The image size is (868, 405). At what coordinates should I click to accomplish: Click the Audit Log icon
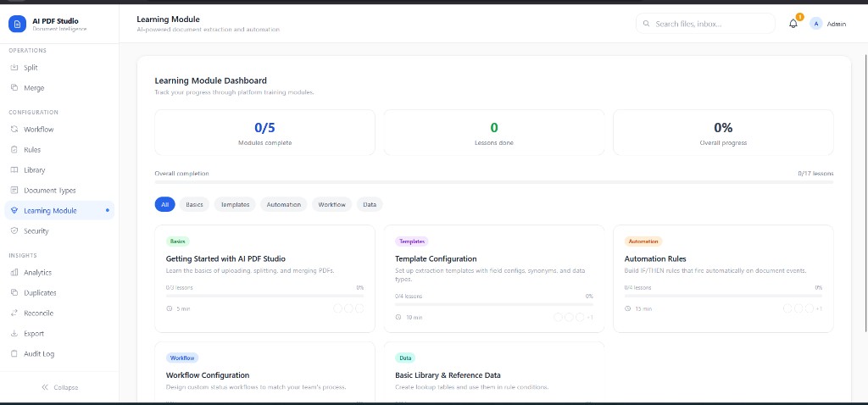click(14, 353)
